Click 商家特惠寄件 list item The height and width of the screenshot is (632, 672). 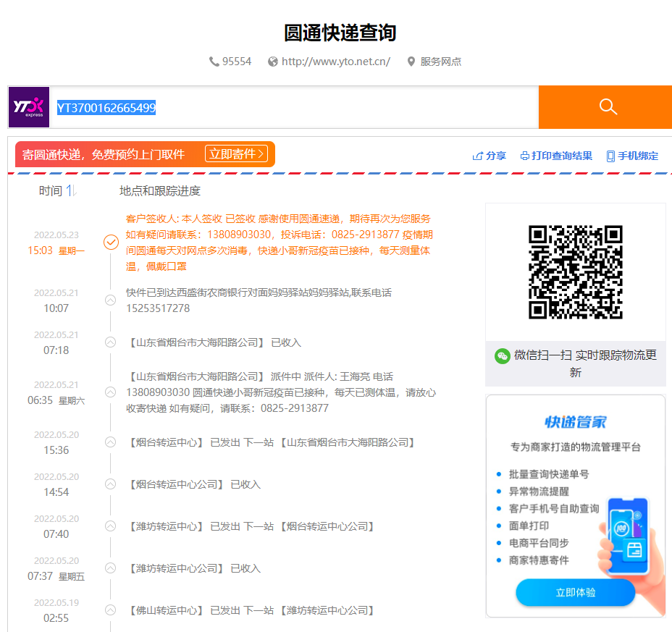coord(539,560)
